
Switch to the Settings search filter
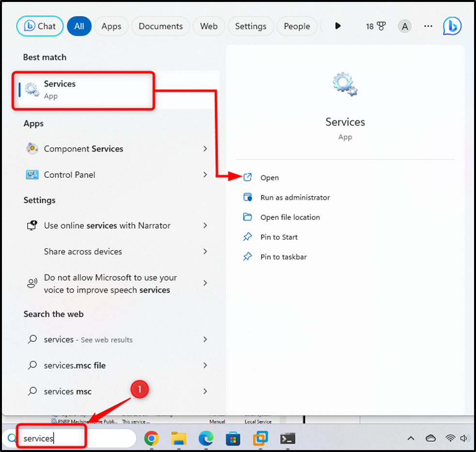pyautogui.click(x=251, y=26)
